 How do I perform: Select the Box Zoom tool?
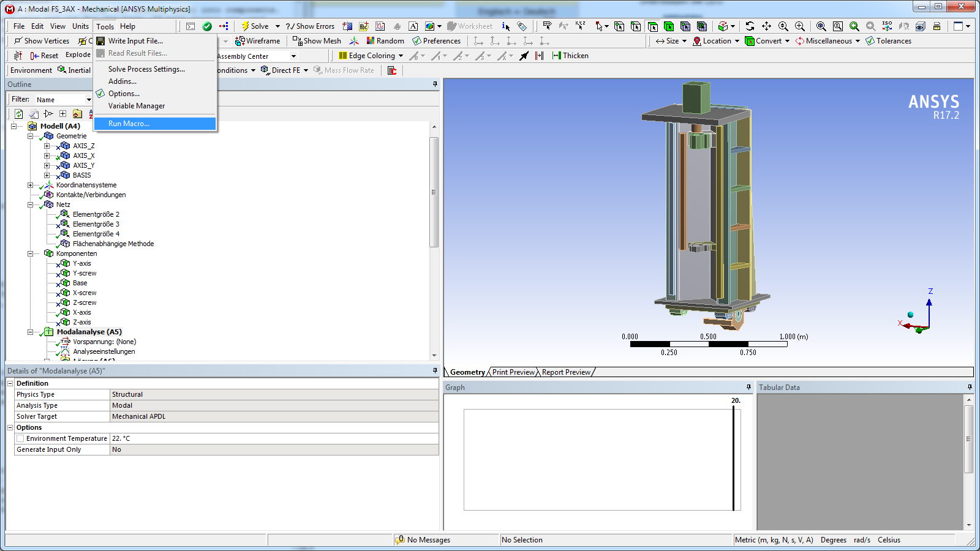799,26
